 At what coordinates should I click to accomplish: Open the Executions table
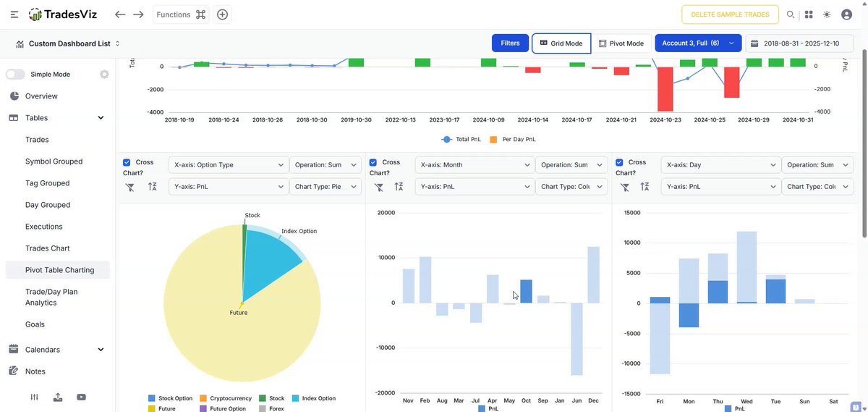[x=44, y=226]
